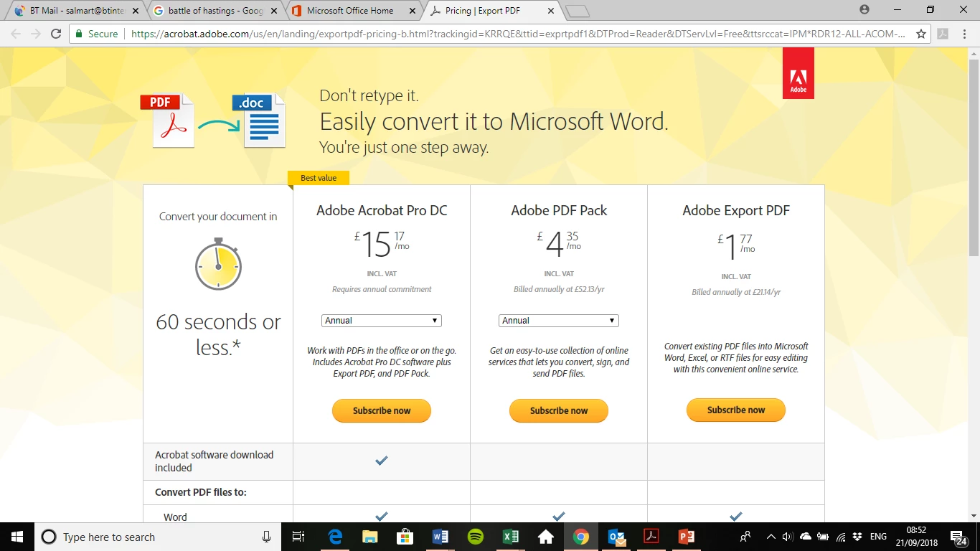
Task: Open the People icon in the taskbar
Action: pos(746,537)
